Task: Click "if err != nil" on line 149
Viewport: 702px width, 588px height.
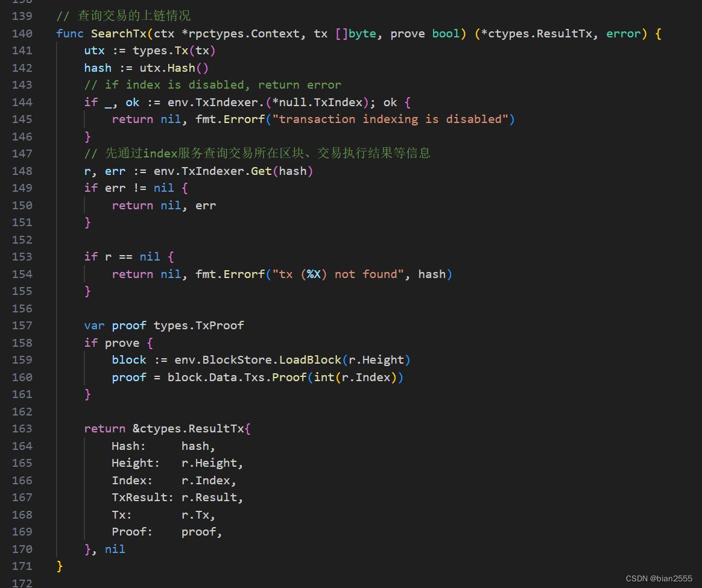Action: pos(129,188)
